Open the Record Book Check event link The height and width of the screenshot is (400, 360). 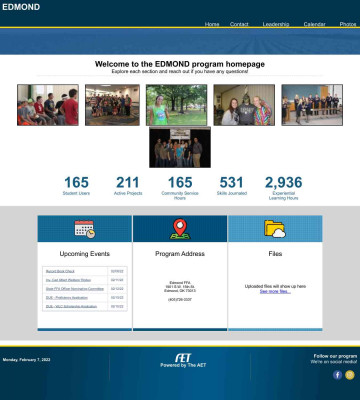[x=60, y=271]
